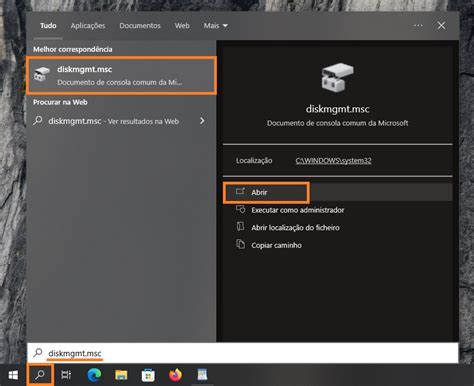Launch Firefox from the taskbar

[x=175, y=375]
